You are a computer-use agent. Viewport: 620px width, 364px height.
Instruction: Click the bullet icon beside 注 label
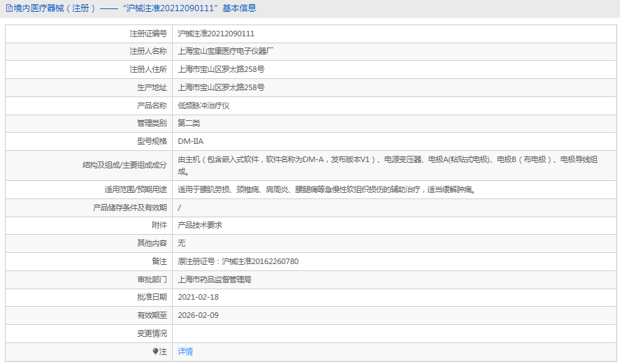[x=155, y=351]
